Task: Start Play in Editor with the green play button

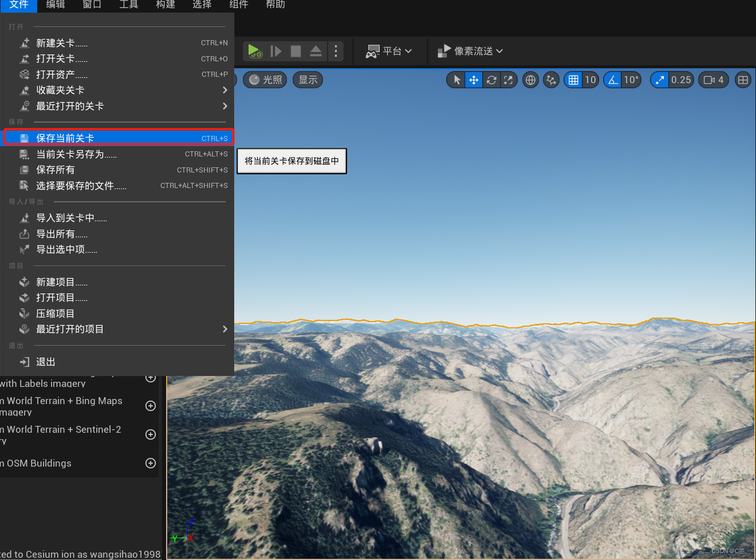Action: point(255,51)
